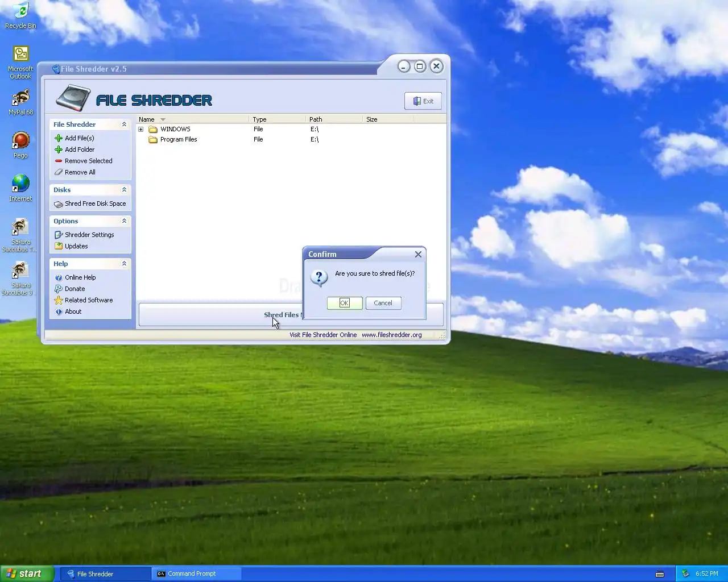Open Online Help
Viewport: 728px width, 582px height.
pos(75,277)
